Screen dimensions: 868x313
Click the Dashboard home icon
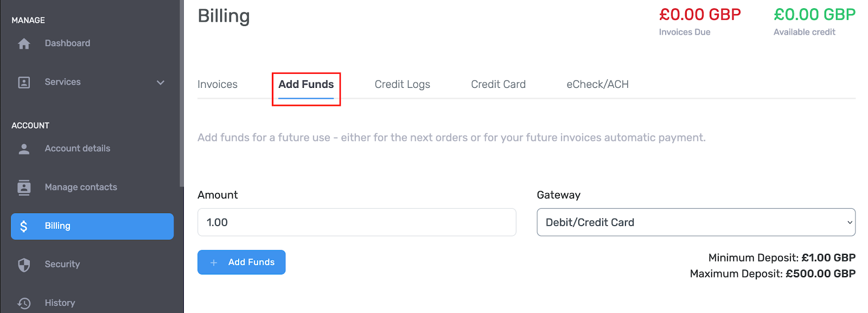24,44
